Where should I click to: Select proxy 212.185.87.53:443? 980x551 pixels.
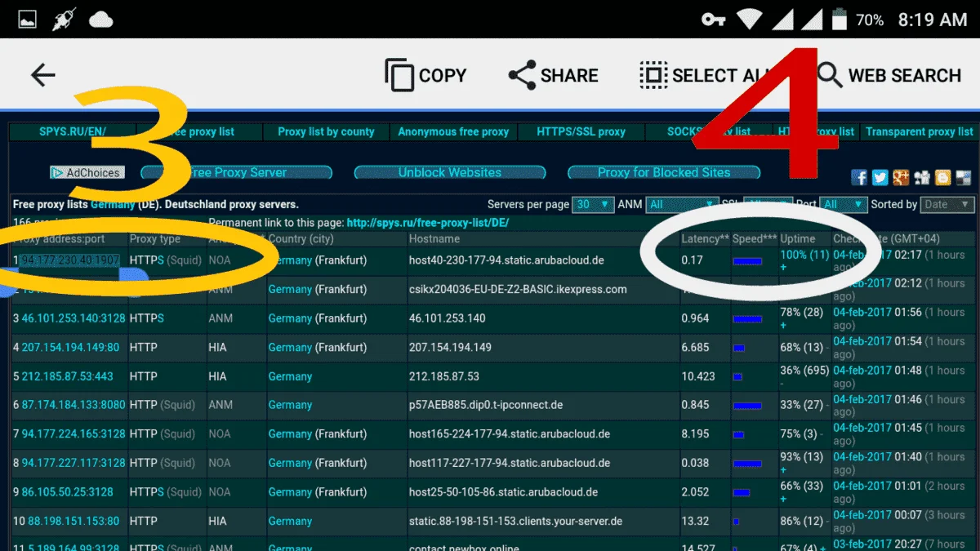(x=67, y=376)
